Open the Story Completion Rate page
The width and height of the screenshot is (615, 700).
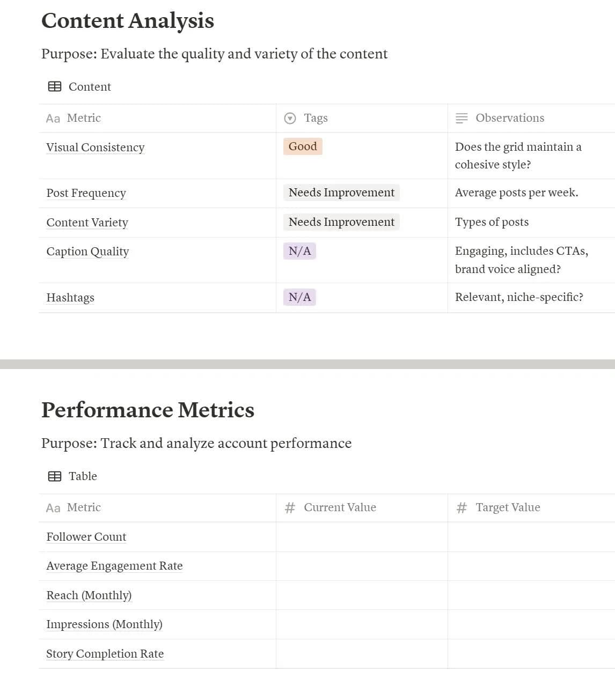[105, 653]
